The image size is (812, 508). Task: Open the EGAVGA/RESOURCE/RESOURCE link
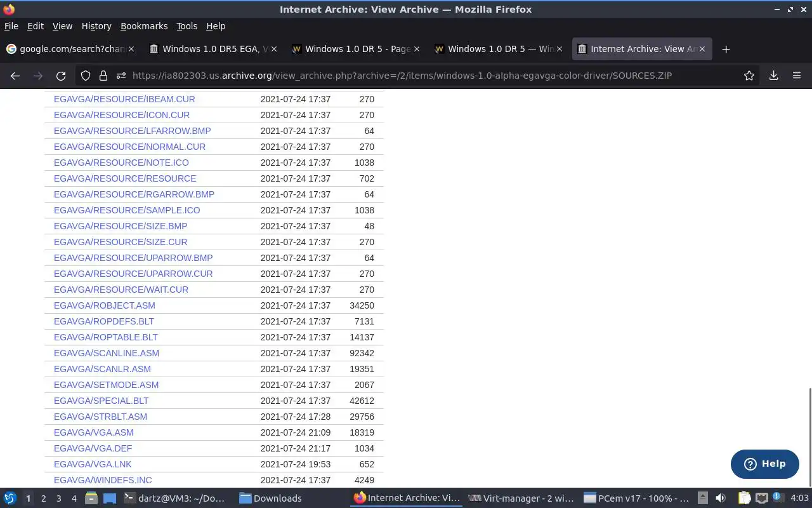pos(125,178)
